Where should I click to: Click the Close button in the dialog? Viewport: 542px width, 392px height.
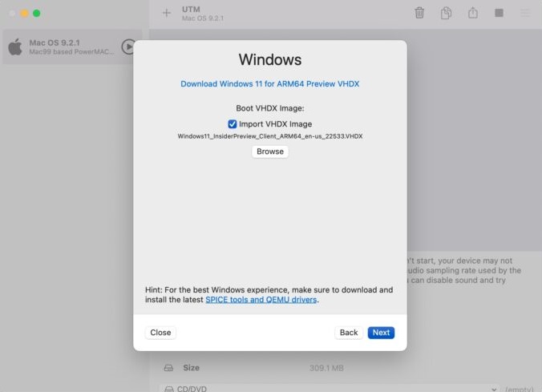click(x=160, y=333)
